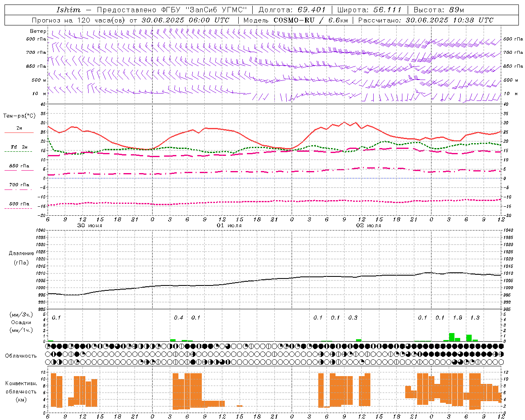Click the "(мм/1ч.)" precipitation unit label
Image resolution: width=525 pixels, height=420 pixels.
pos(21,330)
